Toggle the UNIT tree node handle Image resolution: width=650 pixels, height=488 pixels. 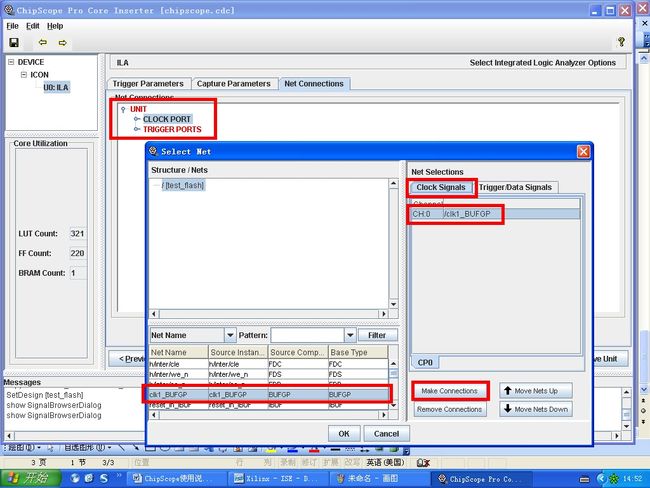point(123,109)
